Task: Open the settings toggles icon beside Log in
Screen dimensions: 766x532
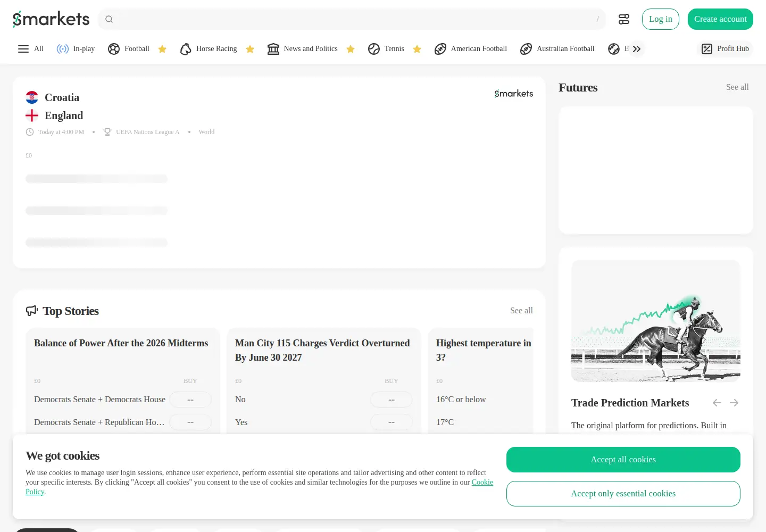Action: [624, 19]
